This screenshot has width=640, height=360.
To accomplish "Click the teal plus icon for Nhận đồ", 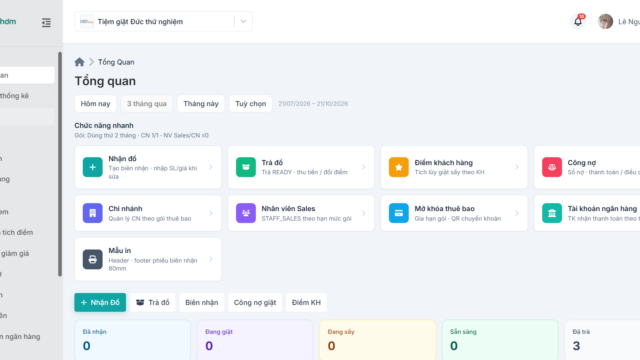I will [x=93, y=167].
